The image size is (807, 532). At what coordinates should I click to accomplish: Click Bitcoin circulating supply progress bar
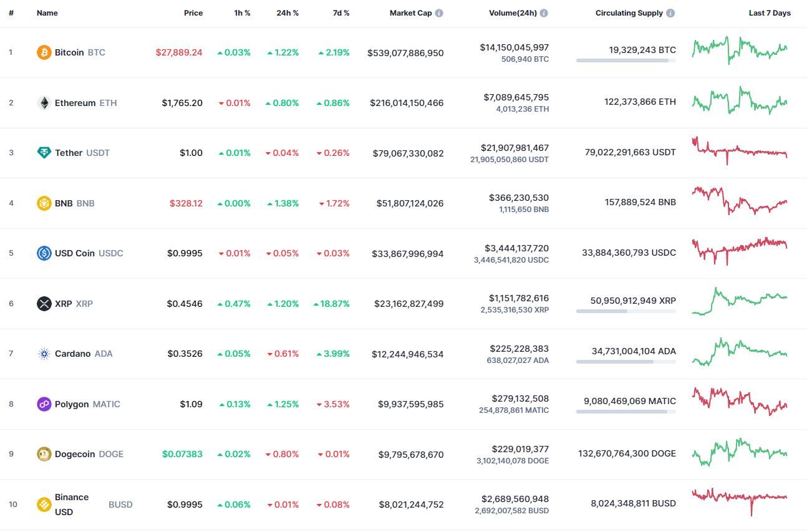[626, 60]
